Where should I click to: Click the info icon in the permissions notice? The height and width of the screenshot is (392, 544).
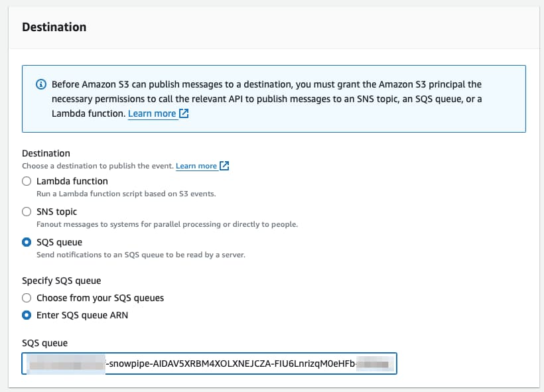click(40, 85)
